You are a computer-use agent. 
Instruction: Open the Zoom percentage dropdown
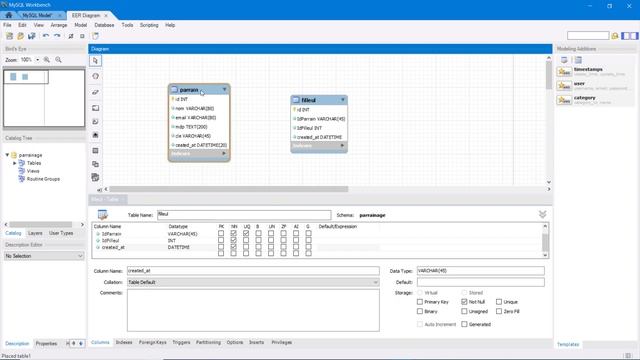pos(38,60)
